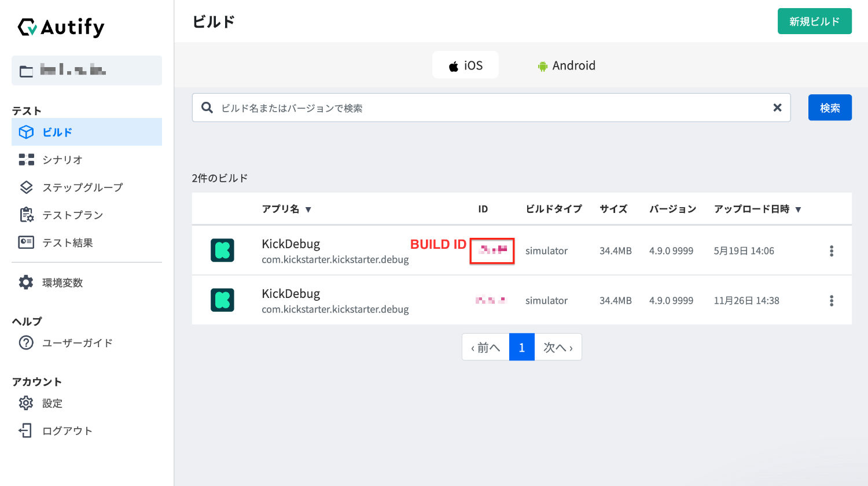This screenshot has height=486, width=868.
Task: Click the ビルドタイプ column header
Action: coord(554,209)
